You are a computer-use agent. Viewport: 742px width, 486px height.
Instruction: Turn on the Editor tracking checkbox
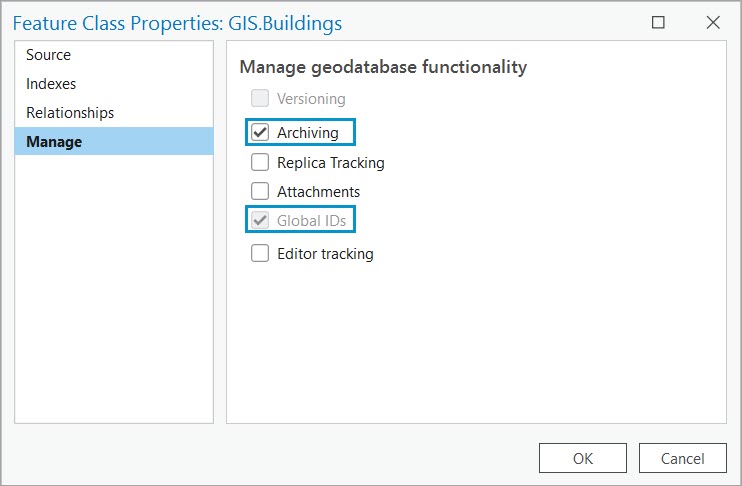click(x=260, y=253)
